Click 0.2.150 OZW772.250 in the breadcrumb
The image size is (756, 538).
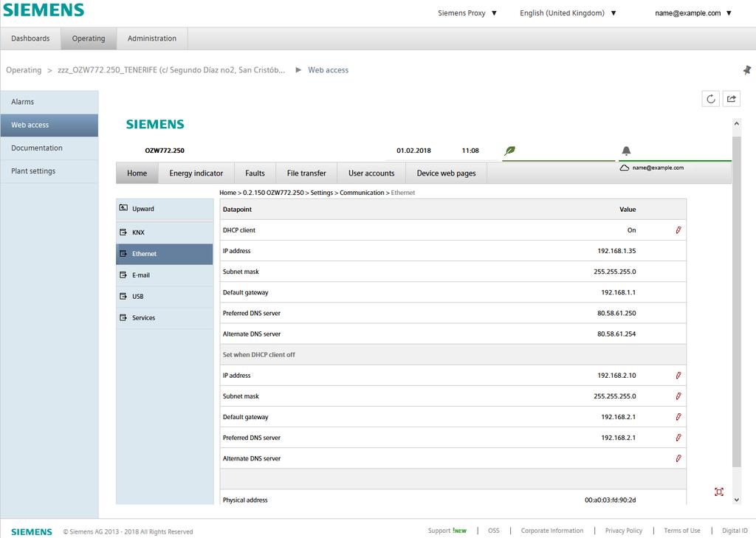click(273, 193)
